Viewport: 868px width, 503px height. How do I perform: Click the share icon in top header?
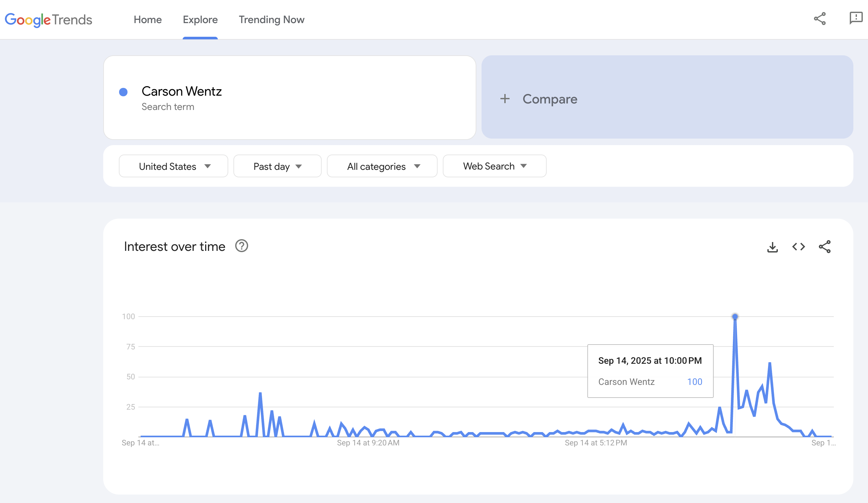819,19
